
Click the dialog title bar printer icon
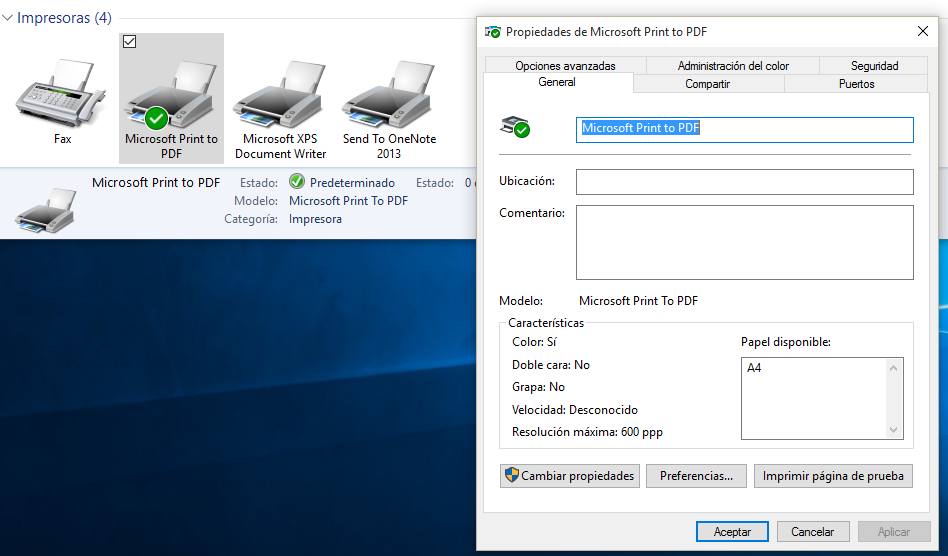point(493,32)
